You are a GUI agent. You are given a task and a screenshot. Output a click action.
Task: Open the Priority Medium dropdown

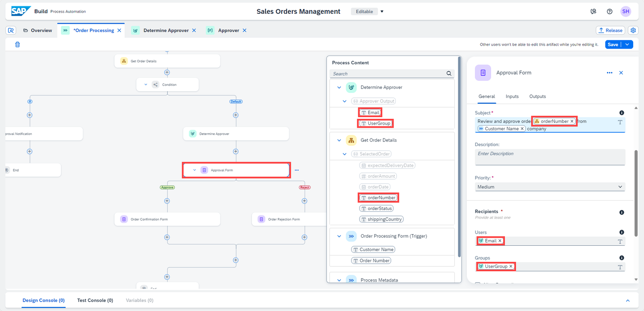point(550,187)
